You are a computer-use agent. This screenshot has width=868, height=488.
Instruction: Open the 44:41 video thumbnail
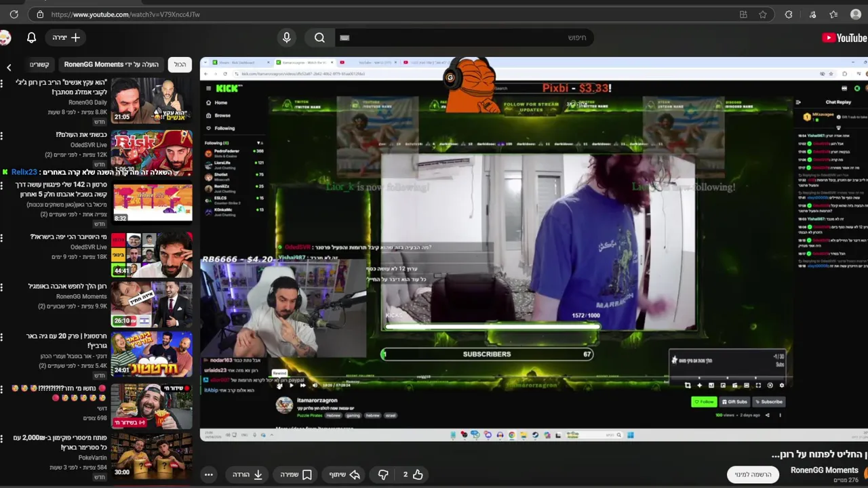[152, 254]
